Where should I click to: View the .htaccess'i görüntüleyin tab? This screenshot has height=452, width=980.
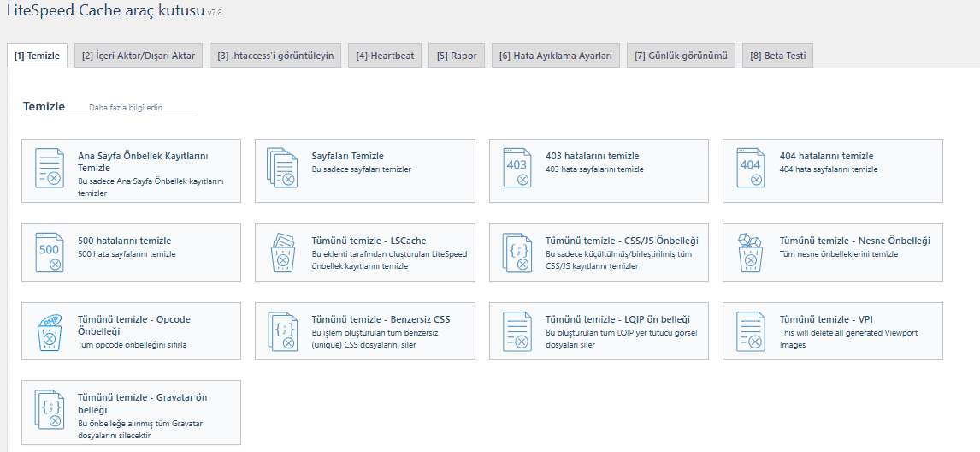277,56
